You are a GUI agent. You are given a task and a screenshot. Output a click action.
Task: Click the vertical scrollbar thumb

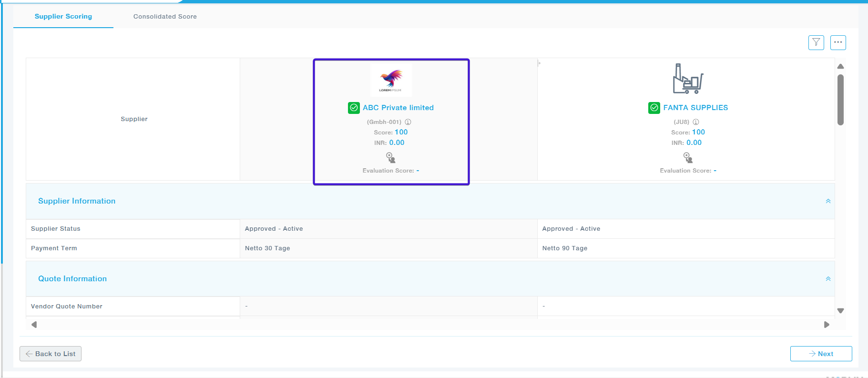840,100
